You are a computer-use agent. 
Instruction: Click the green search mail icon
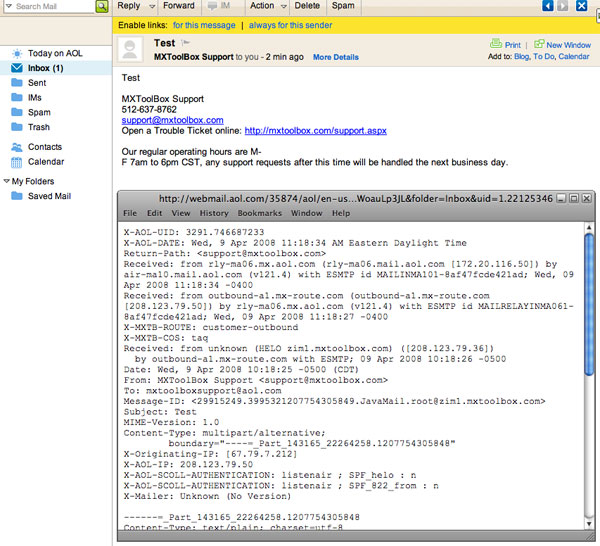102,6
